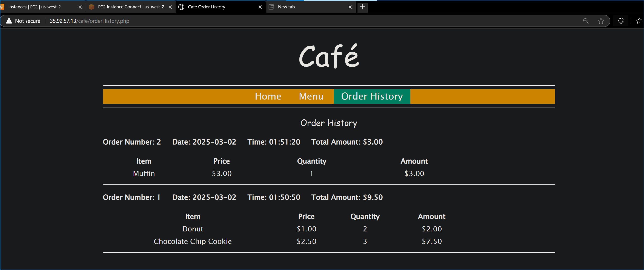This screenshot has height=270, width=644.
Task: Close the New tab
Action: pos(350,7)
